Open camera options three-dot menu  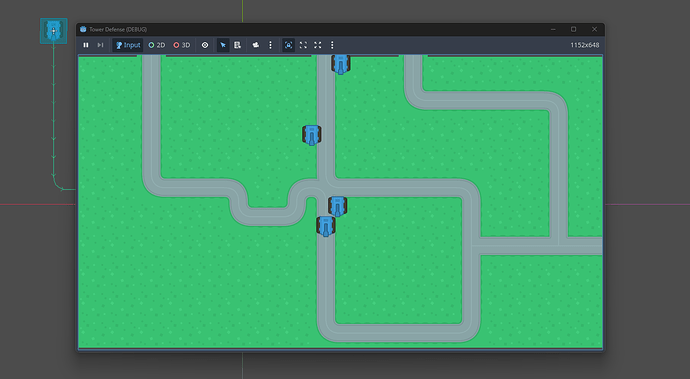coord(270,45)
